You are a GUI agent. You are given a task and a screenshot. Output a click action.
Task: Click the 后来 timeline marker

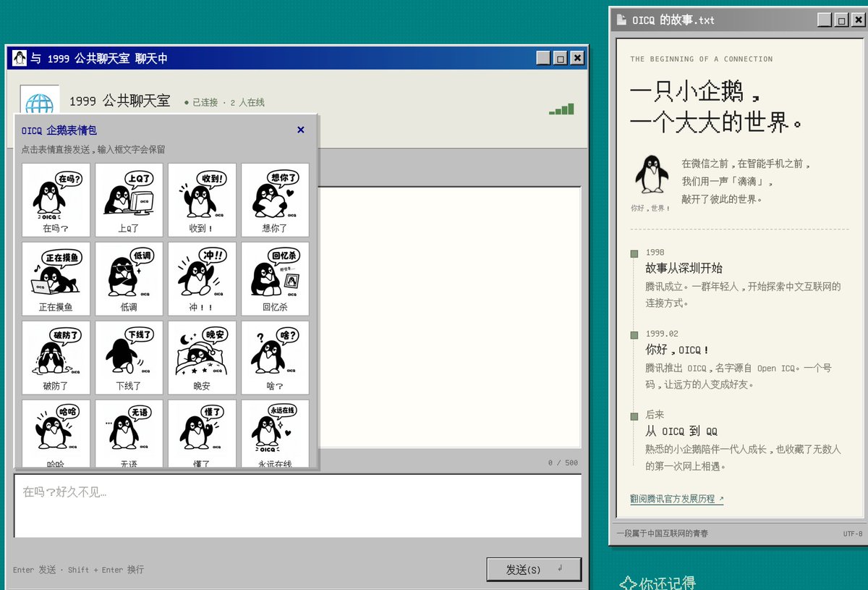click(634, 416)
